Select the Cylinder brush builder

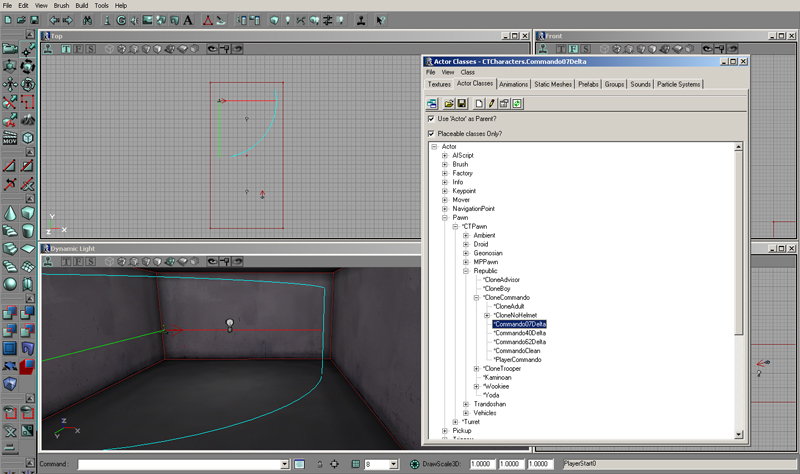point(28,231)
